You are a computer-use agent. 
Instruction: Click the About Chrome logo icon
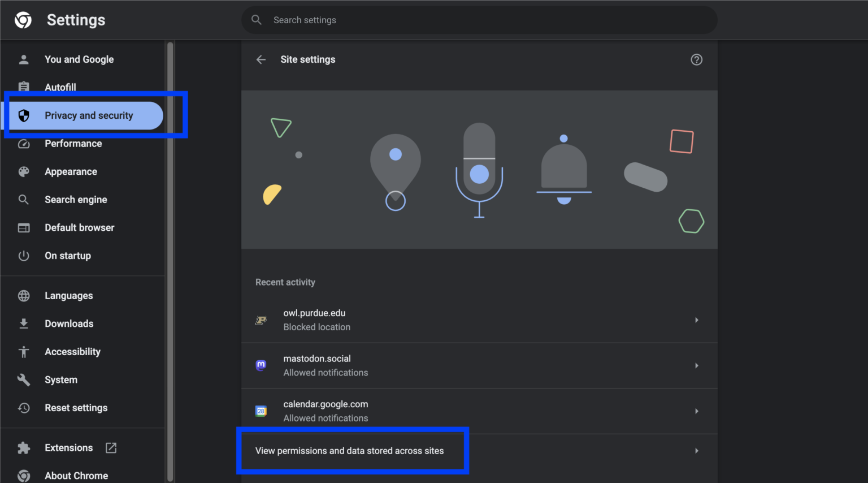point(24,476)
